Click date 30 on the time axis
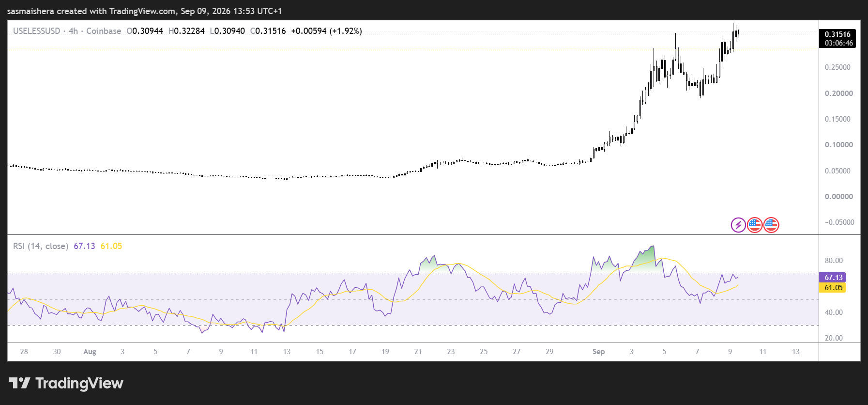 coord(57,352)
